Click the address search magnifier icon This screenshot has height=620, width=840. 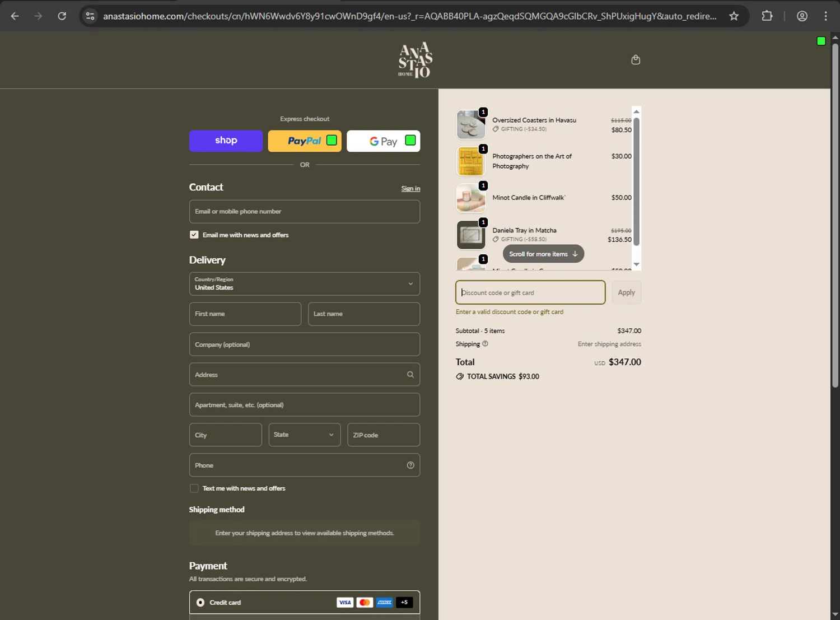[x=410, y=375]
